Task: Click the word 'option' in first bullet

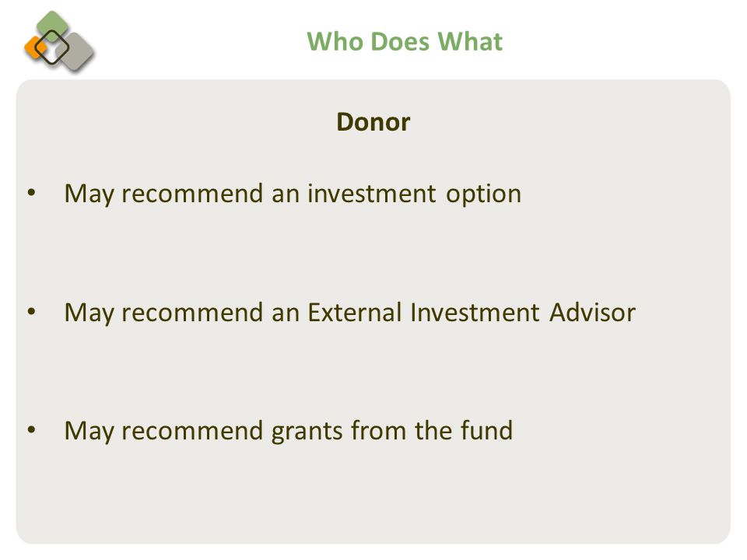Action: pyautogui.click(x=483, y=195)
